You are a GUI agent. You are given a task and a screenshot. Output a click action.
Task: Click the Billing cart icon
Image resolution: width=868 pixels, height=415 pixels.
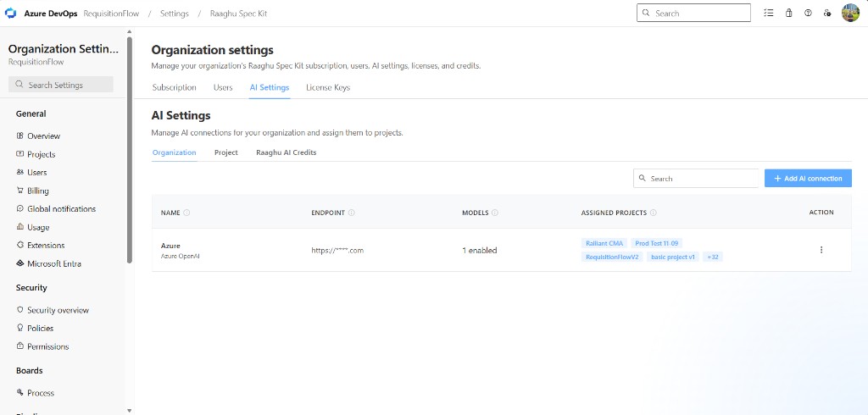tap(20, 191)
